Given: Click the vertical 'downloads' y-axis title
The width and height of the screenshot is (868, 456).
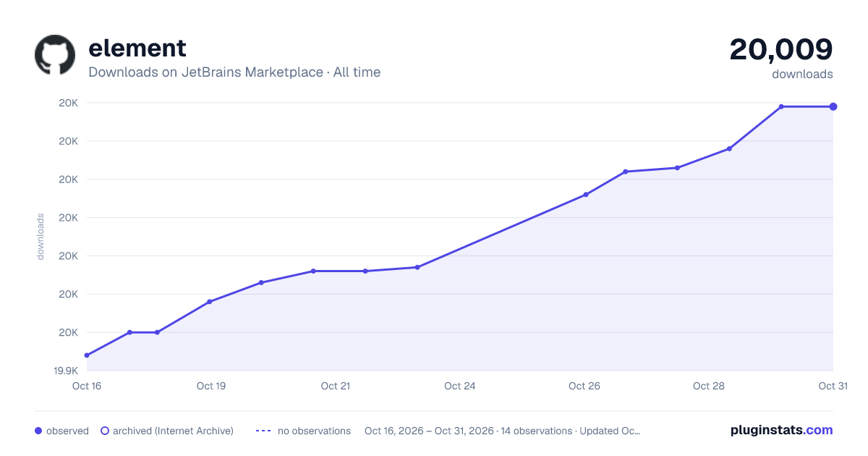Looking at the screenshot, I should click(x=41, y=236).
